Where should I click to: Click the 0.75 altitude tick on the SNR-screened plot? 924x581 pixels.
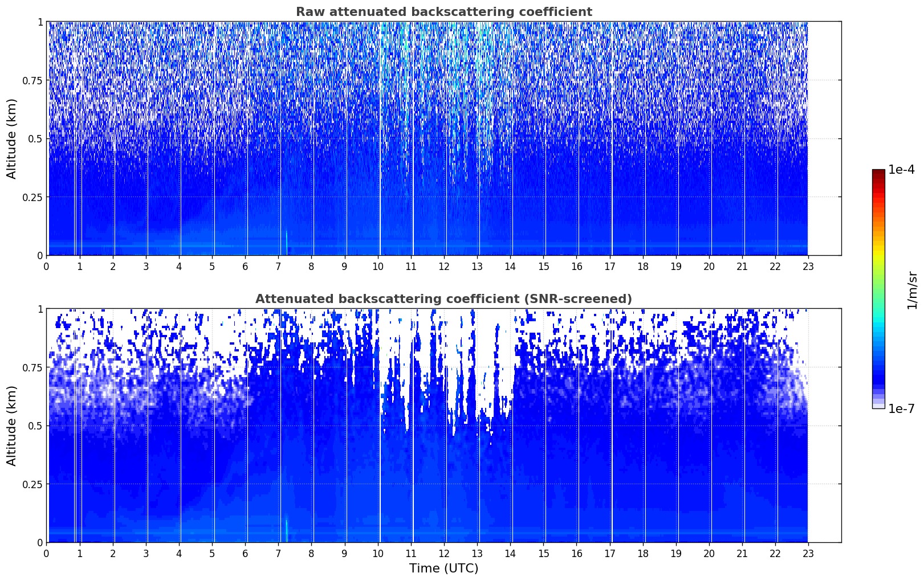pos(33,367)
